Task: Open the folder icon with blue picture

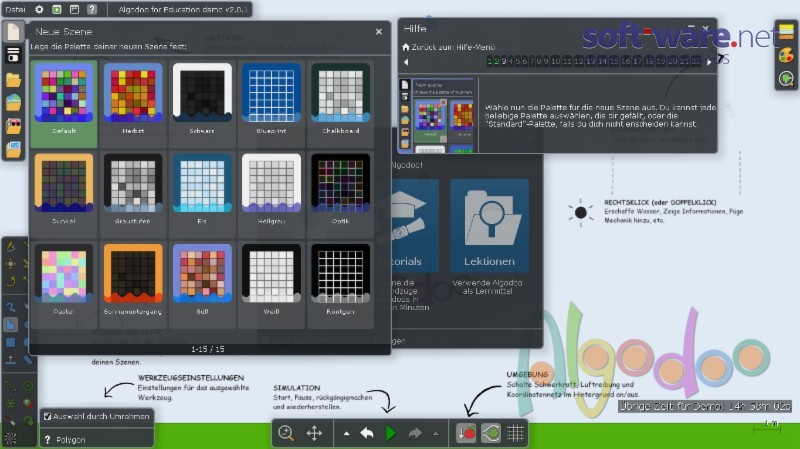Action: pyautogui.click(x=13, y=149)
